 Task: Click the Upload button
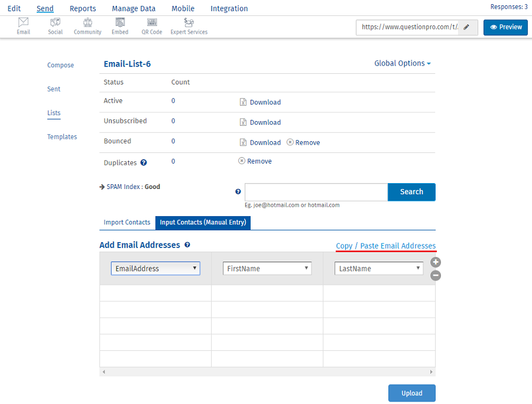411,393
